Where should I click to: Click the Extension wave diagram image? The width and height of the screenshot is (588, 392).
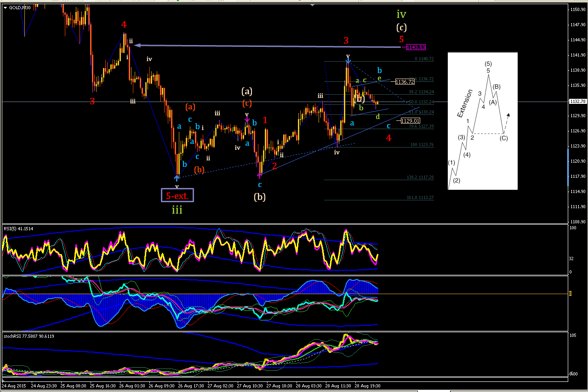(x=482, y=121)
